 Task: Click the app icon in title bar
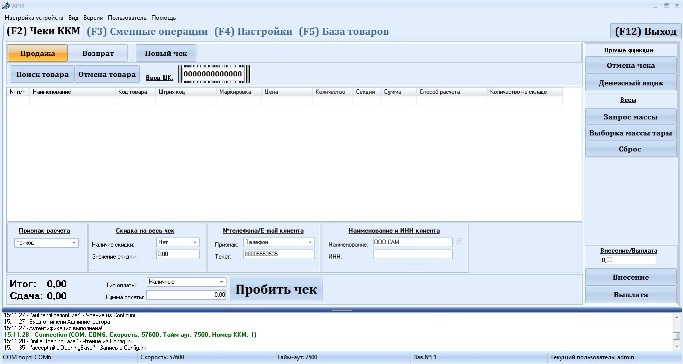[x=6, y=6]
